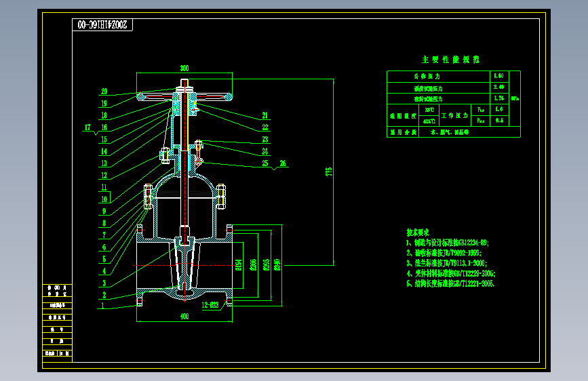Click the MPa unit cell
The image size is (588, 381).
click(x=515, y=98)
